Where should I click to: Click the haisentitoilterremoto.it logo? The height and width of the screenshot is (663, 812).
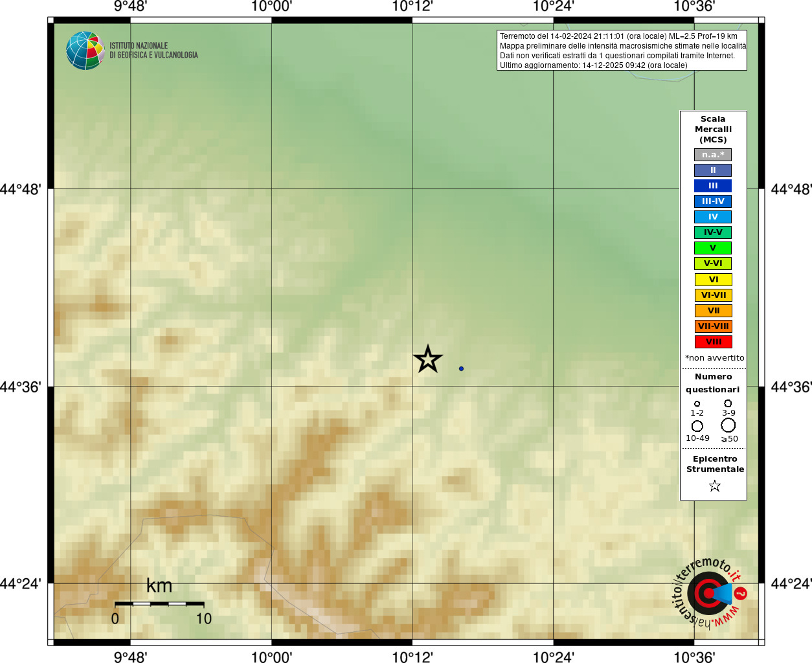coord(709,592)
